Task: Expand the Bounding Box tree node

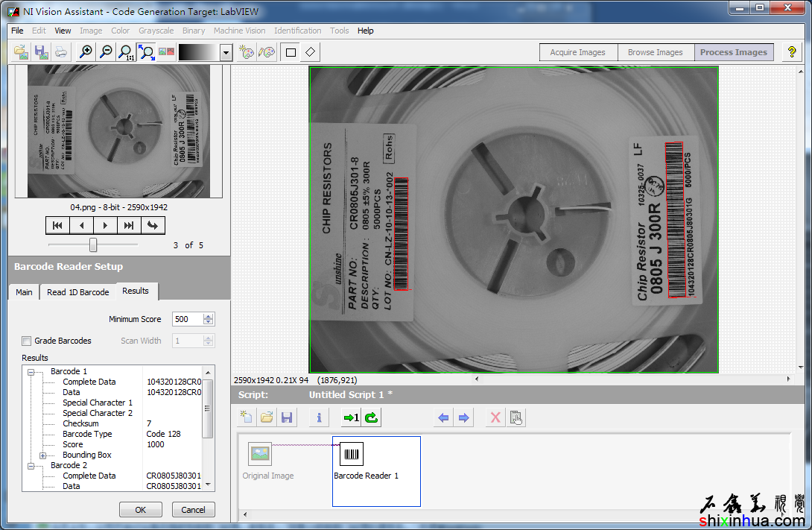Action: 43,455
